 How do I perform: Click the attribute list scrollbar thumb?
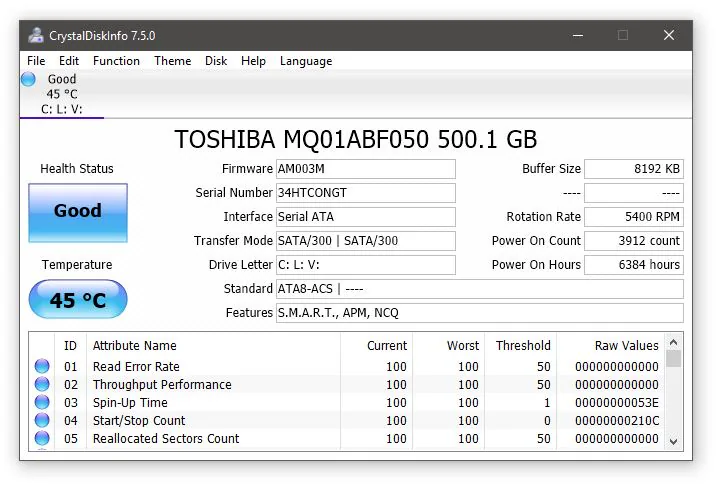point(673,358)
